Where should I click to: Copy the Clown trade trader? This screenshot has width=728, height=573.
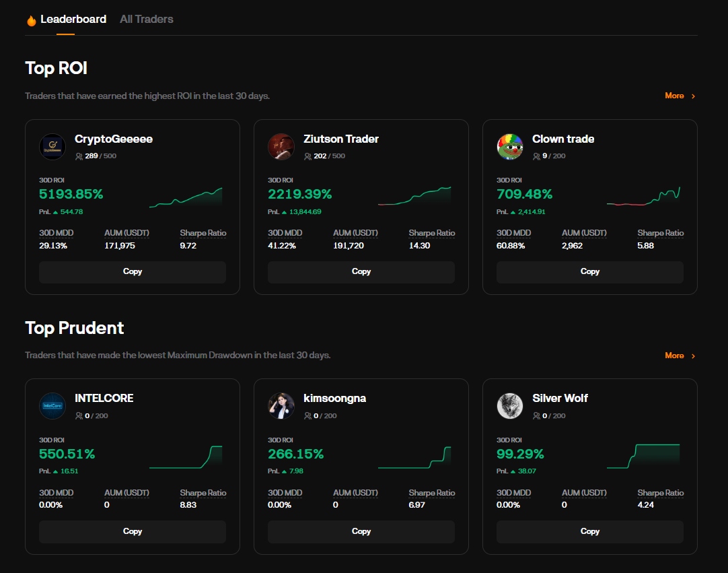(590, 272)
